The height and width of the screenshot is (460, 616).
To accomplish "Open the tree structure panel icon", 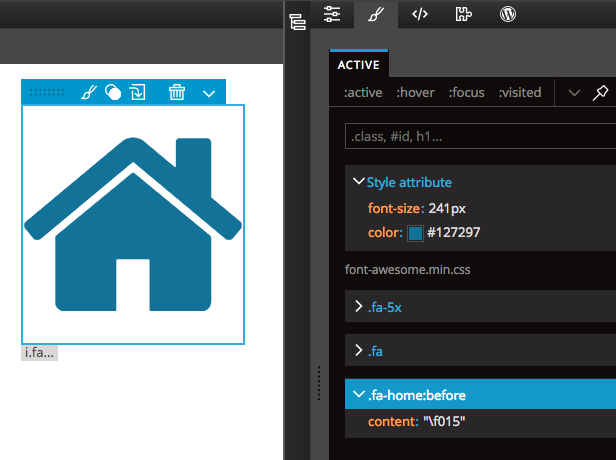I will click(297, 22).
